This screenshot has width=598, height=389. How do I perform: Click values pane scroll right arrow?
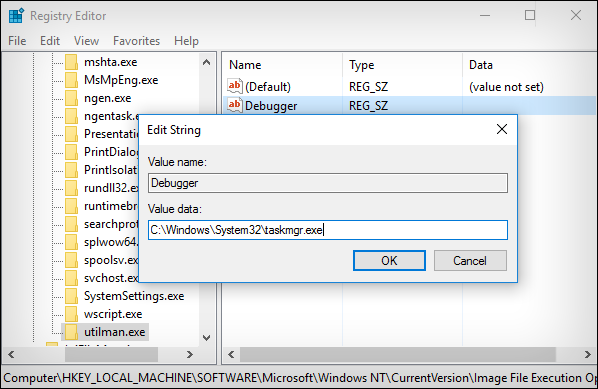pos(588,355)
